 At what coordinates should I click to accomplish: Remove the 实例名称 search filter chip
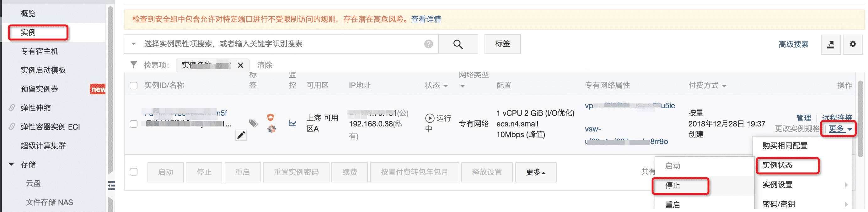(x=240, y=65)
